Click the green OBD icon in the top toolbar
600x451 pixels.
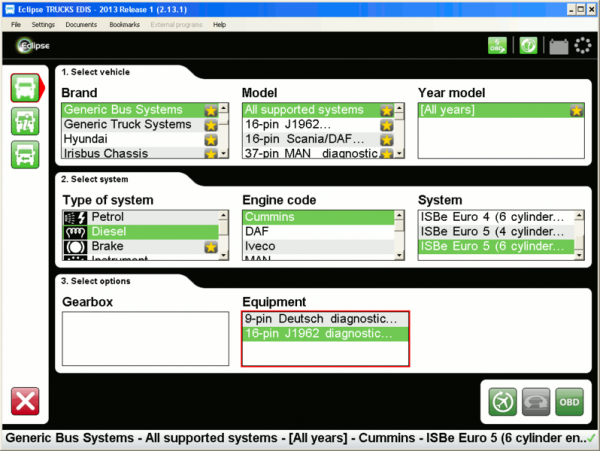coord(497,46)
